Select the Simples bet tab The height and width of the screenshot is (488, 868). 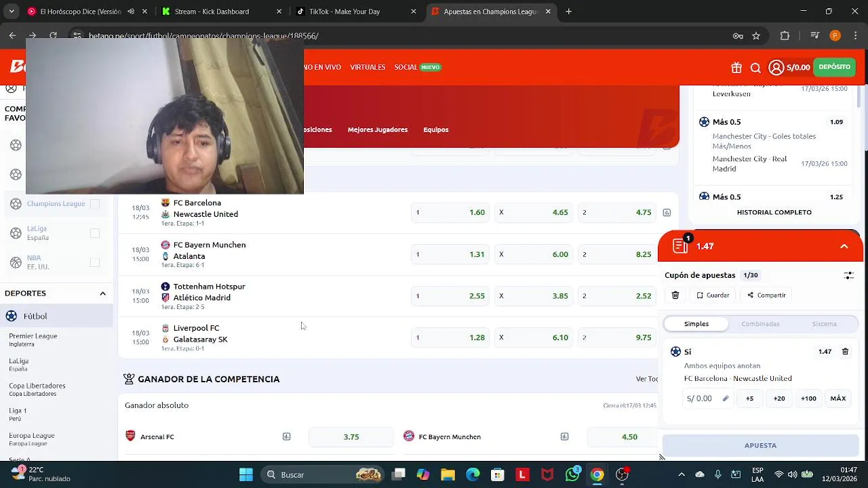(x=696, y=324)
